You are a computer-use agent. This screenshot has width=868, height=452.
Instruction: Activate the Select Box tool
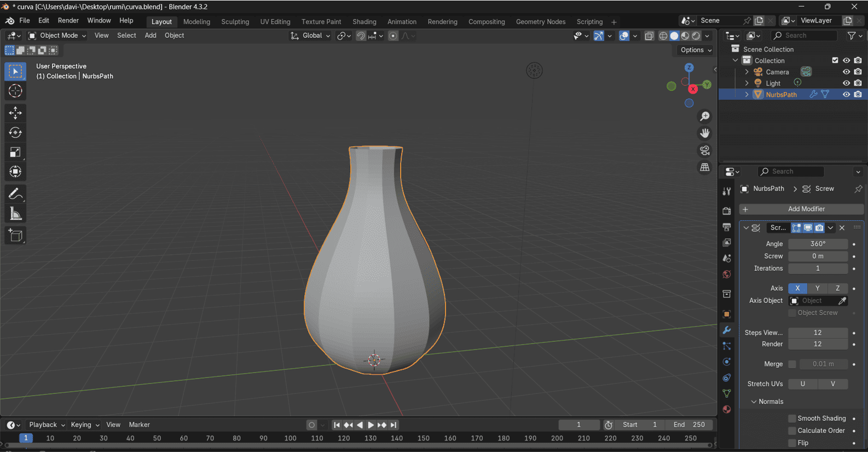15,71
